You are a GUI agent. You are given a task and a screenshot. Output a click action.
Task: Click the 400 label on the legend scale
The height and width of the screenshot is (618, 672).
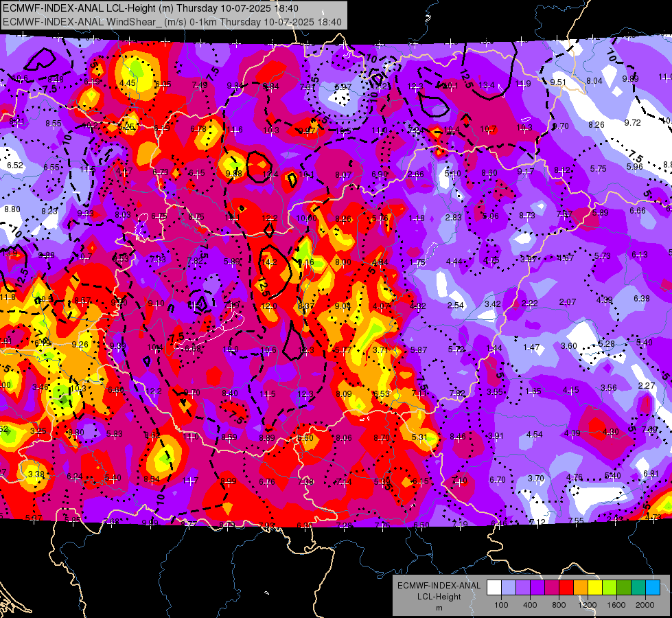click(x=530, y=605)
